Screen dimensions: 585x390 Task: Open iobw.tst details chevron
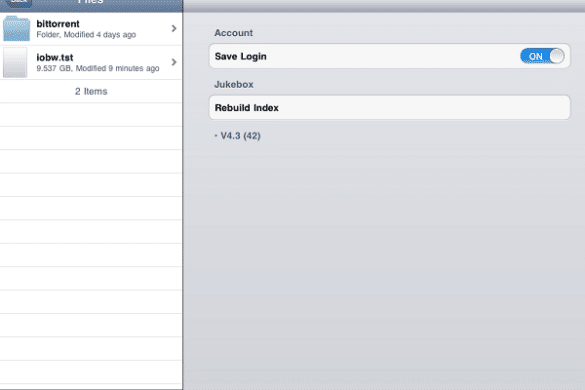[174, 62]
